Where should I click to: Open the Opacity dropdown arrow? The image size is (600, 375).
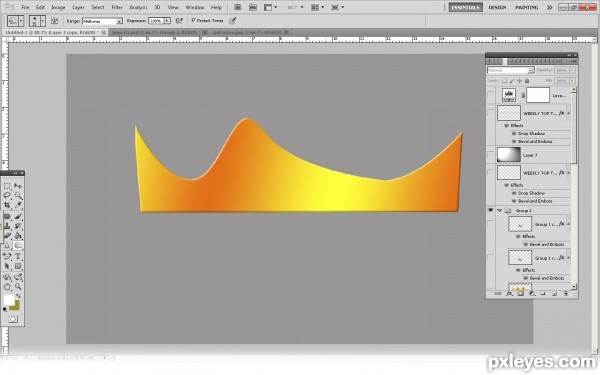click(572, 70)
